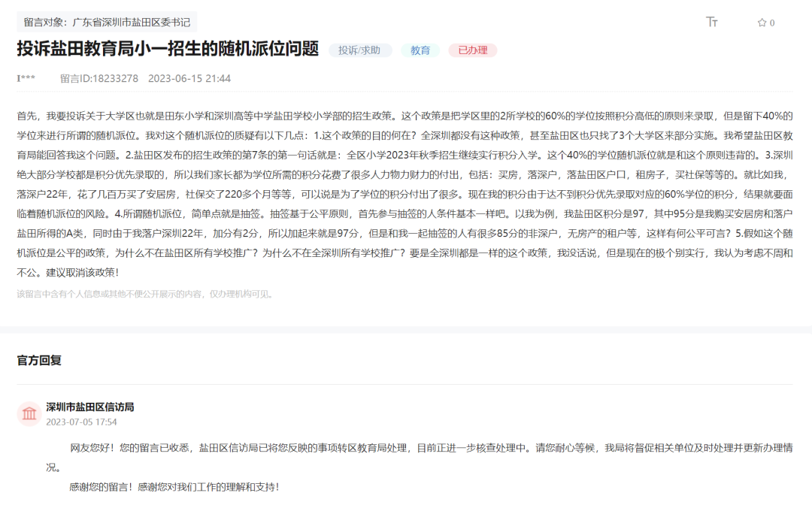812x517 pixels.
Task: Select the 投诉/求助 tag
Action: point(359,50)
